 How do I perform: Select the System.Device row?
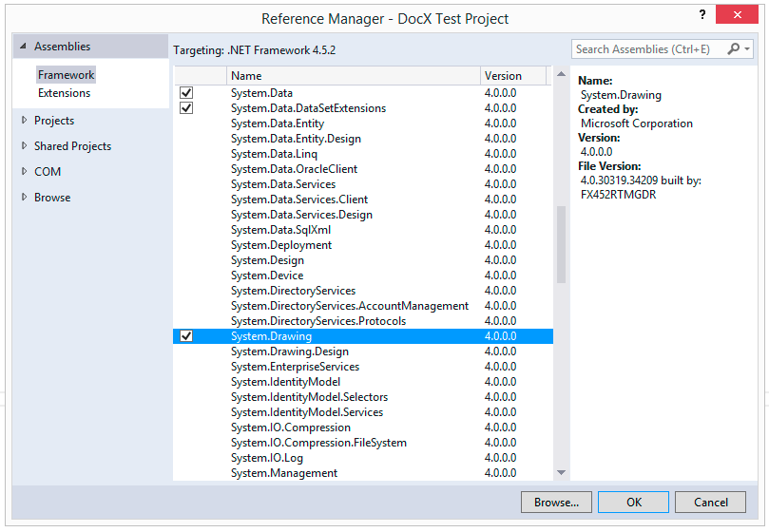(363, 275)
